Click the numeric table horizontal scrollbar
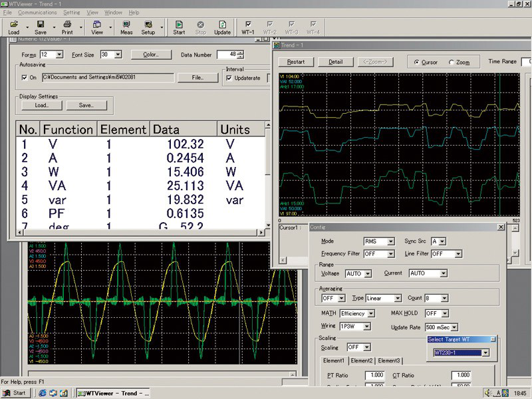532x399 pixels. pos(140,232)
